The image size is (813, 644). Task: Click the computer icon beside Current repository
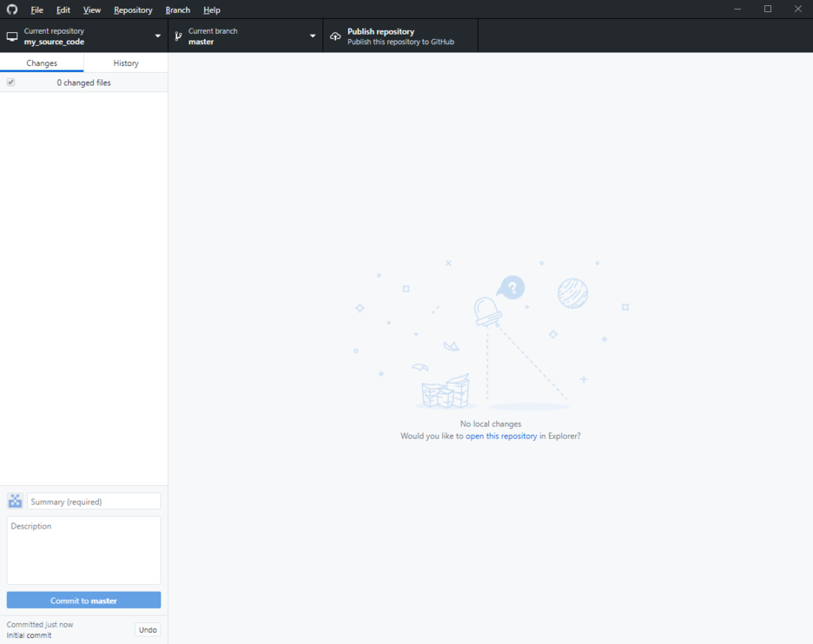pyautogui.click(x=12, y=36)
